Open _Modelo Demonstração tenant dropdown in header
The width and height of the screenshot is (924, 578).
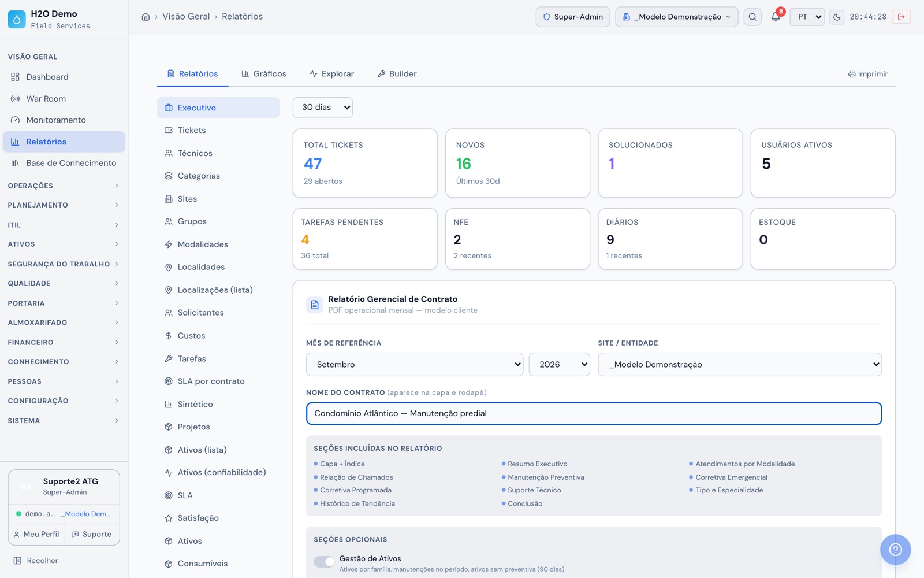pos(677,17)
